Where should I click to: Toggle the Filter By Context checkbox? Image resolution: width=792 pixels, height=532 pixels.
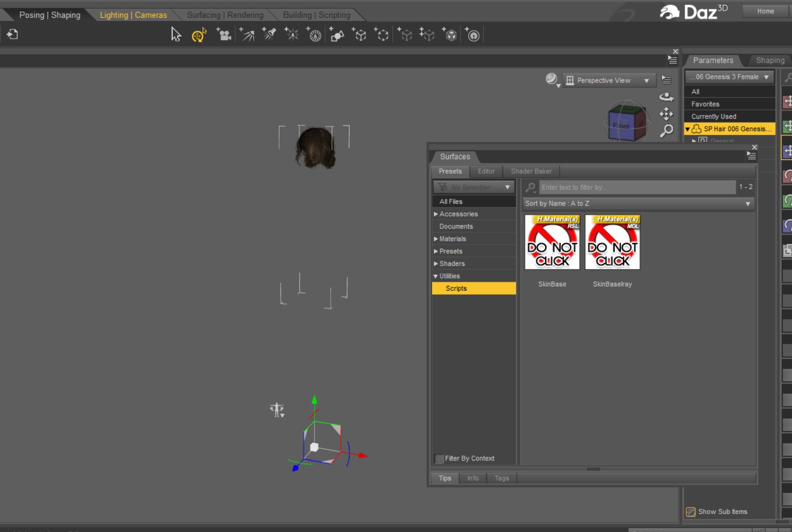click(439, 459)
